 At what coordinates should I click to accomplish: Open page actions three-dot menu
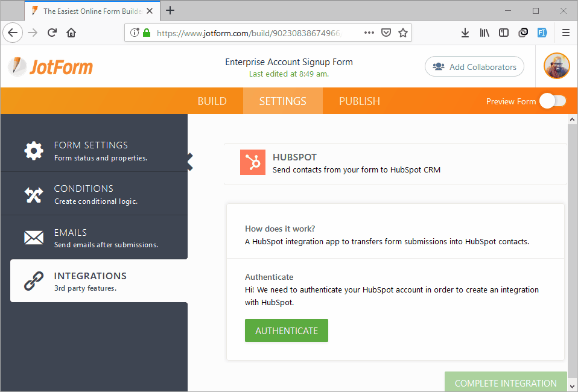point(369,33)
